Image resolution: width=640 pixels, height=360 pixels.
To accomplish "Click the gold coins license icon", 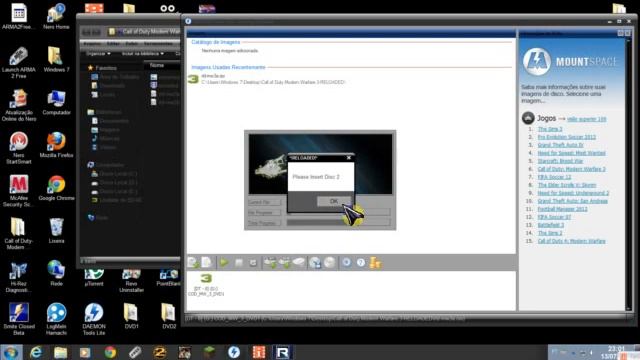I will tap(376, 262).
